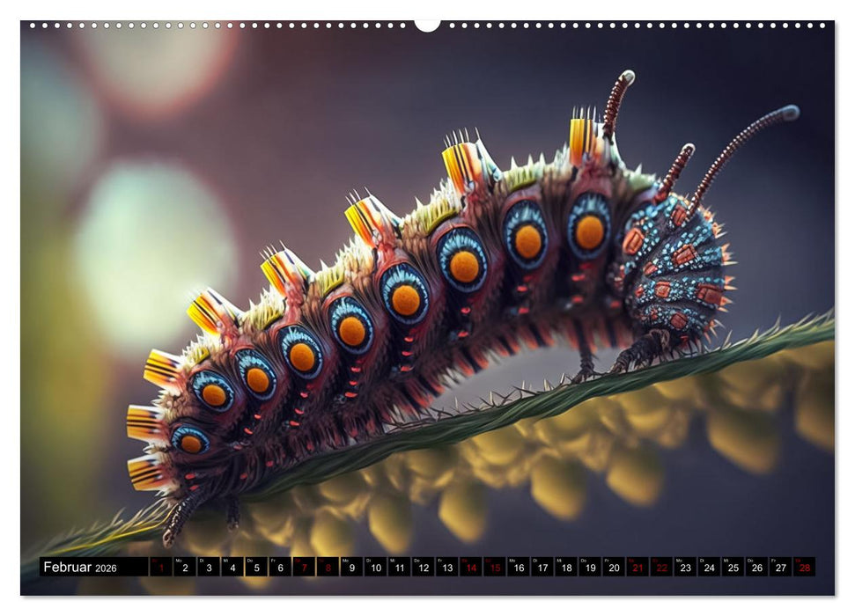
Task: Select Saturday 7 in the date strip
Action: (x=303, y=568)
